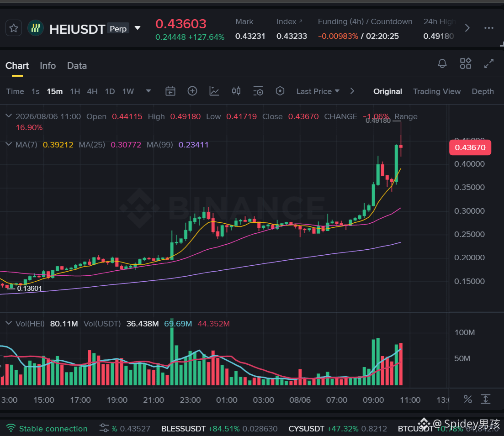Show more ticker stats with right chevron

pyautogui.click(x=467, y=28)
